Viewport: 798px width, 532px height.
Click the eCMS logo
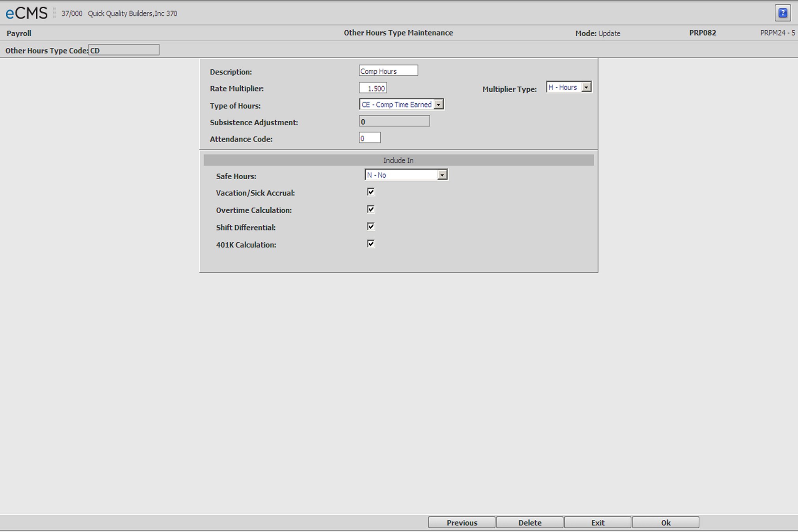26,13
